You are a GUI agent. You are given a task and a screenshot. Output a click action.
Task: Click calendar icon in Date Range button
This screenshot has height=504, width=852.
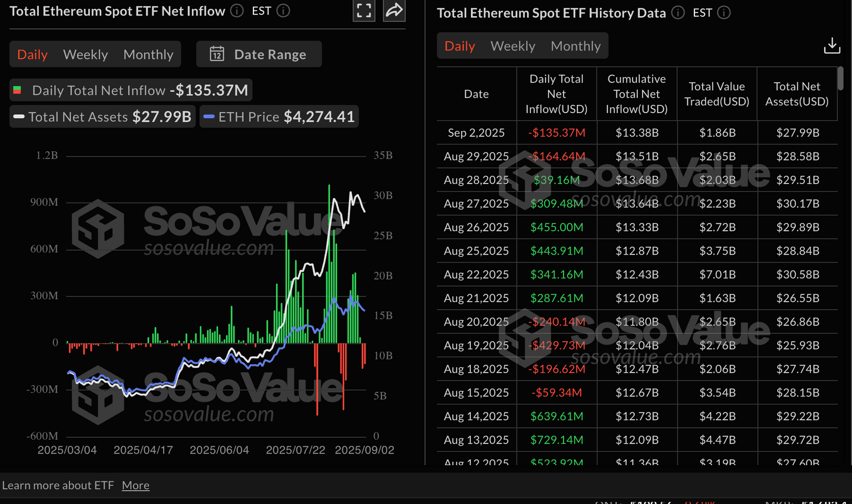click(x=217, y=54)
